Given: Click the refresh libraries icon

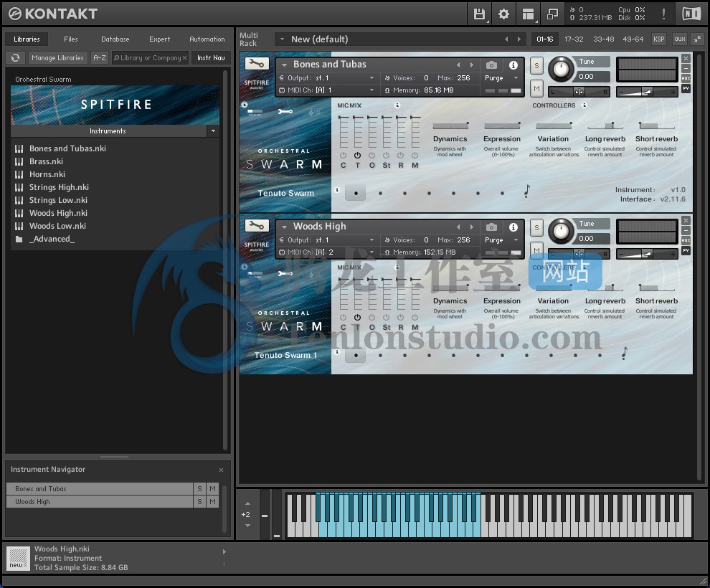Looking at the screenshot, I should [x=15, y=58].
